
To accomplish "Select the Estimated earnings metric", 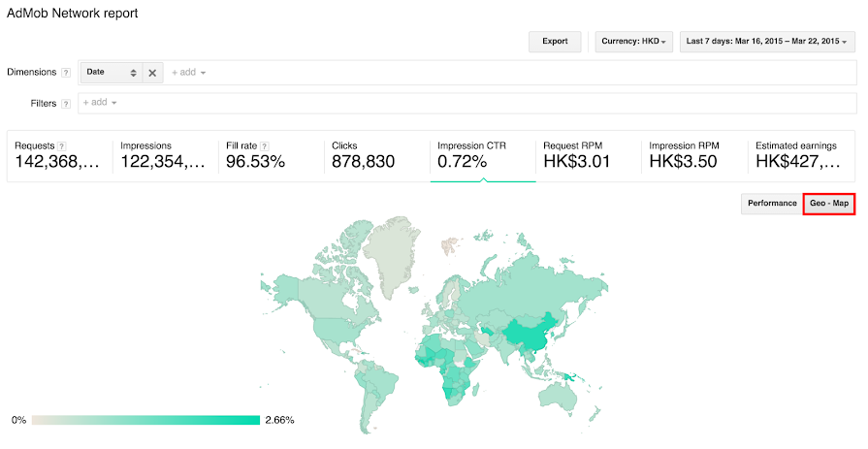I will 802,154.
